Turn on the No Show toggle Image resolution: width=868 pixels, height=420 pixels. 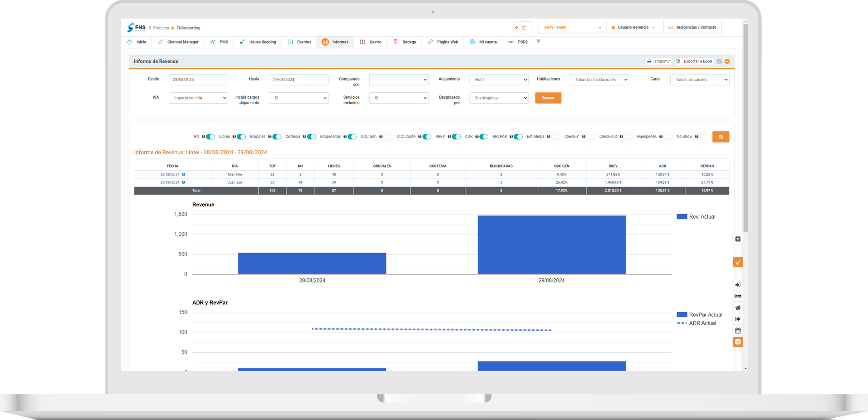[x=703, y=137]
